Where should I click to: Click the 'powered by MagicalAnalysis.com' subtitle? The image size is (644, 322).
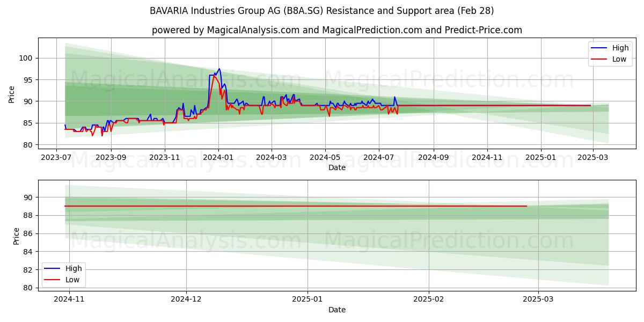point(337,30)
